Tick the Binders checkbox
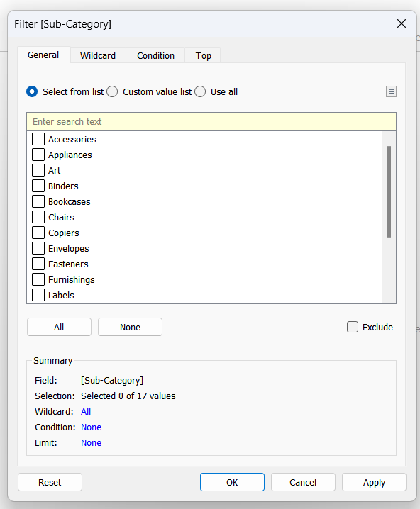 tap(38, 186)
